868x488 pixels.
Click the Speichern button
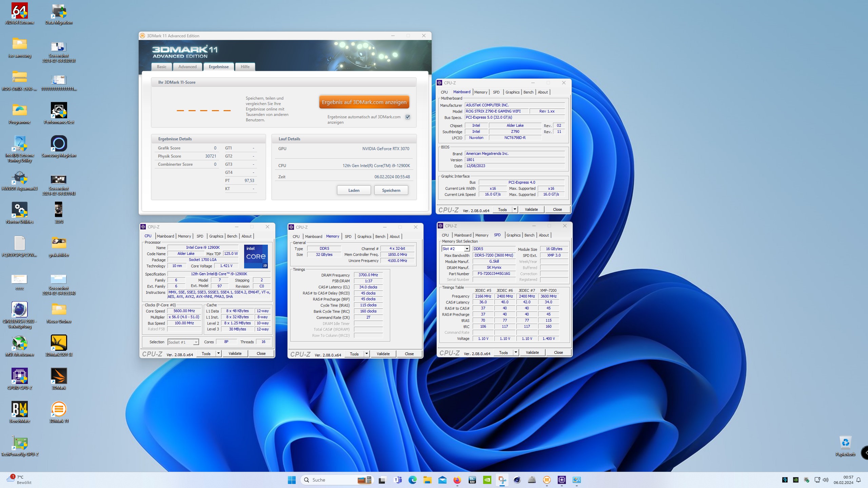pos(391,190)
